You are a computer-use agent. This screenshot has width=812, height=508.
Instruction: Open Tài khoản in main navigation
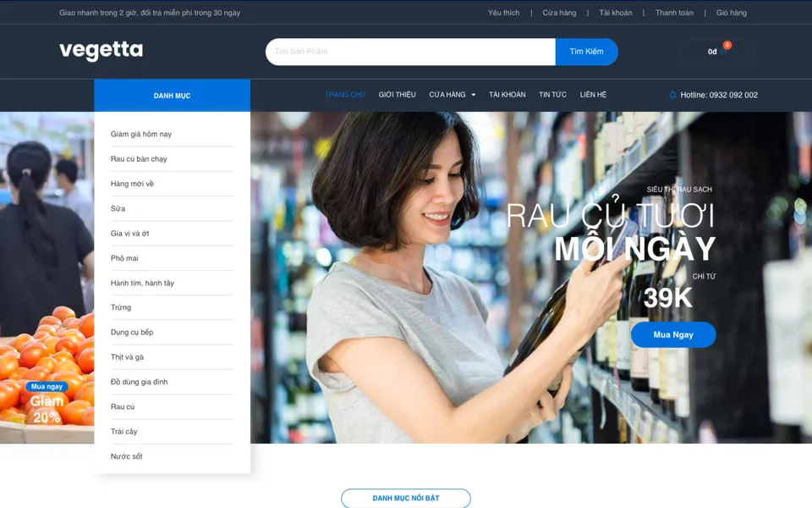(x=507, y=94)
